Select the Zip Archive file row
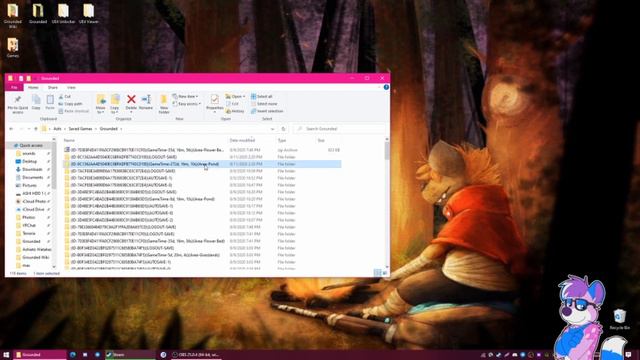 click(202, 150)
